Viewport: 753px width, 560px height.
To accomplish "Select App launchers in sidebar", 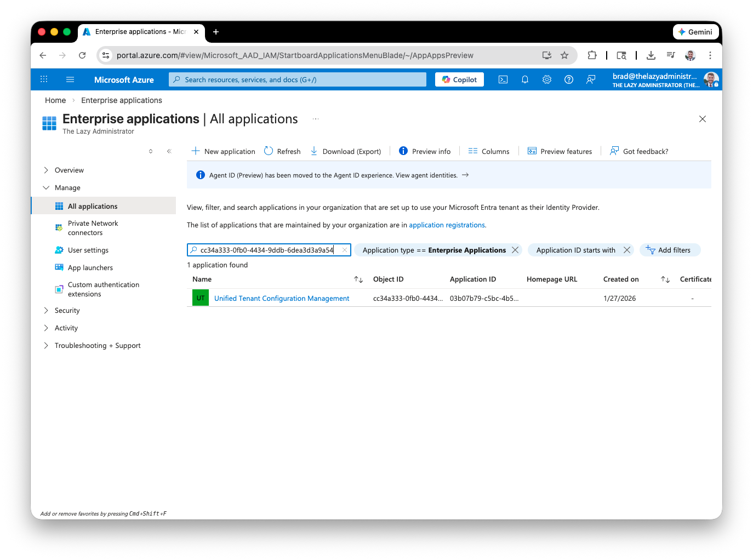I will point(90,267).
